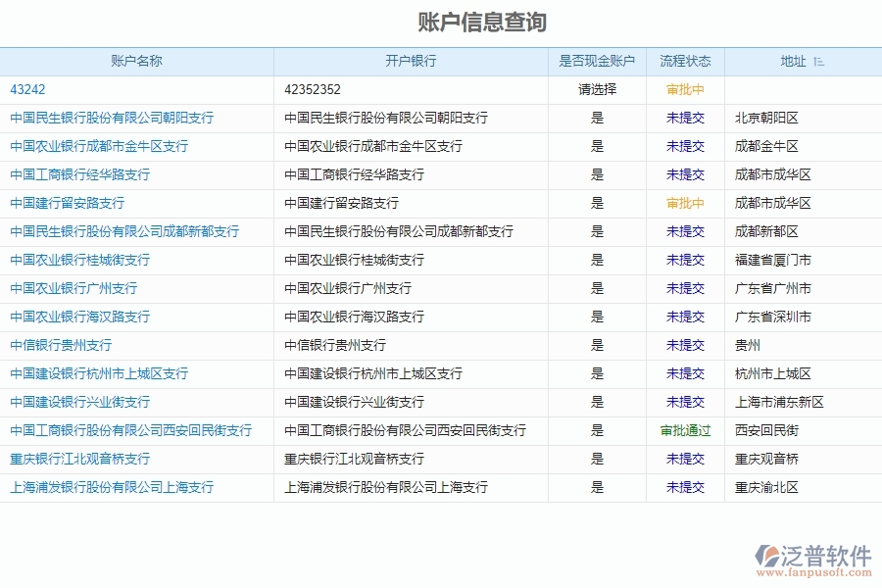Click 审批中 status for account 43242

pos(684,89)
